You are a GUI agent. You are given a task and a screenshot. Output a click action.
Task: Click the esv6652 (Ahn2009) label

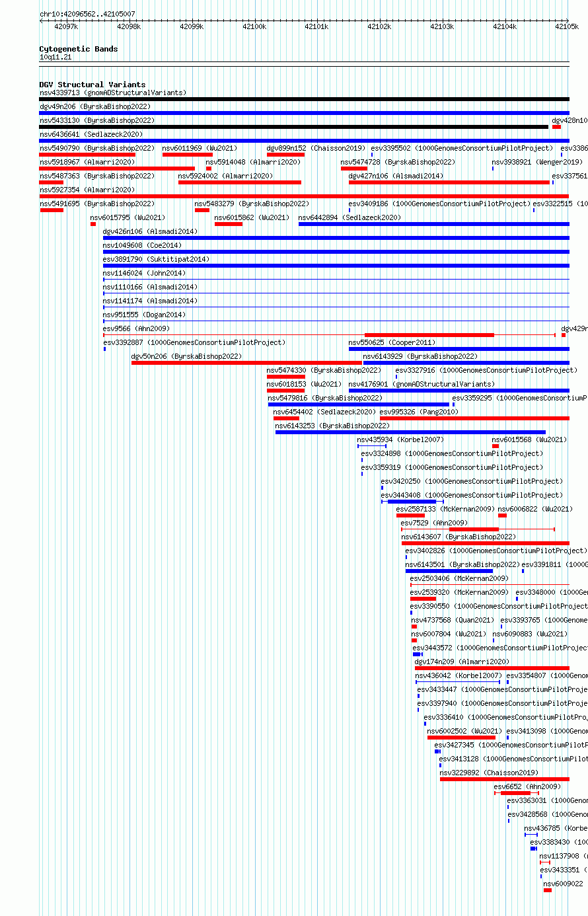527,786
